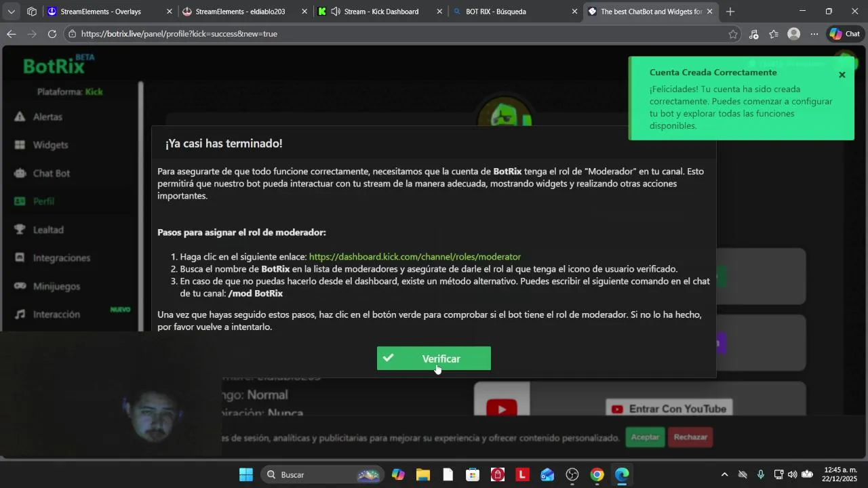Open Windows Start menu
This screenshot has width=868, height=488.
click(x=246, y=474)
